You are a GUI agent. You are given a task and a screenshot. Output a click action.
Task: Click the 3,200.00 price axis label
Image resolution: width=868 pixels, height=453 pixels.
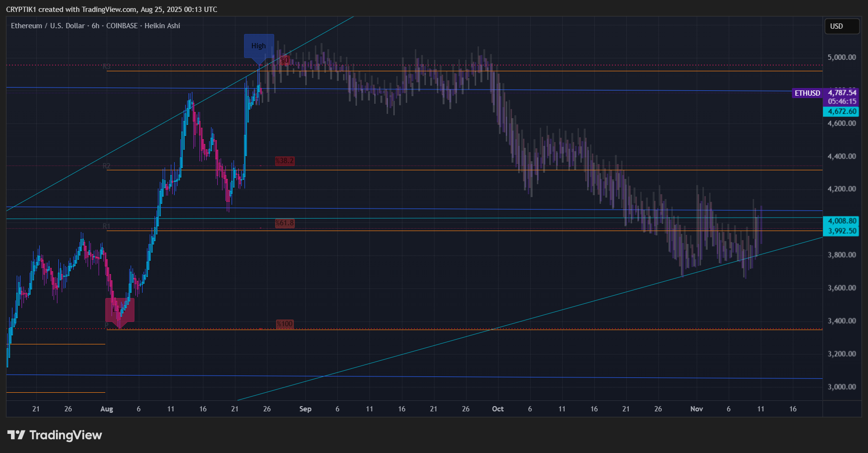[842, 354]
